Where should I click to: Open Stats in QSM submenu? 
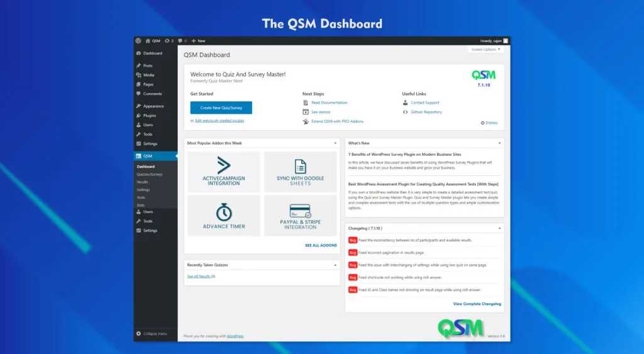(x=141, y=205)
